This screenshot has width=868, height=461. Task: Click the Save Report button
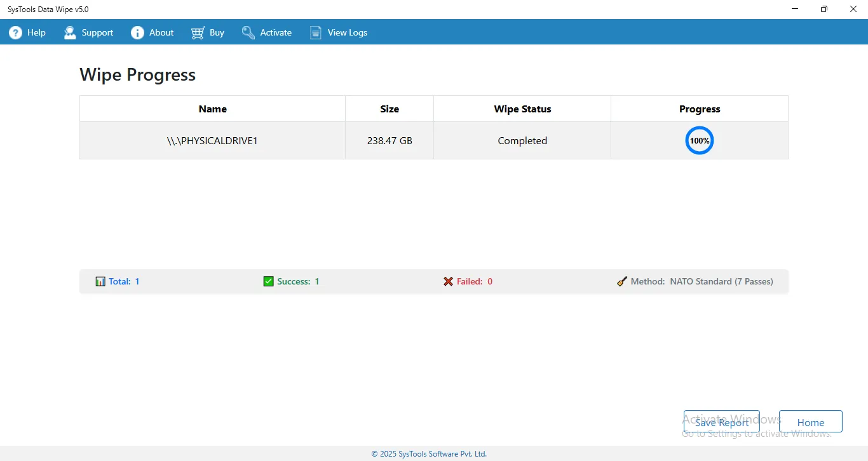(x=721, y=422)
